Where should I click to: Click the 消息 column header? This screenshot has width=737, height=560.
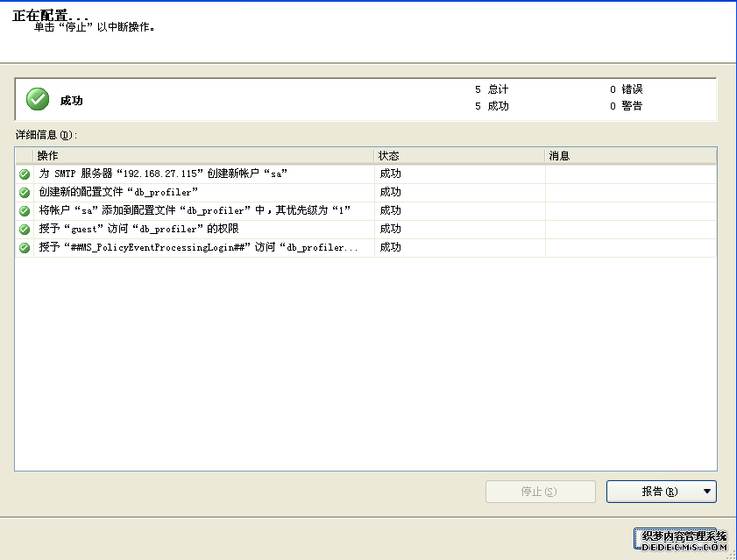click(x=629, y=155)
